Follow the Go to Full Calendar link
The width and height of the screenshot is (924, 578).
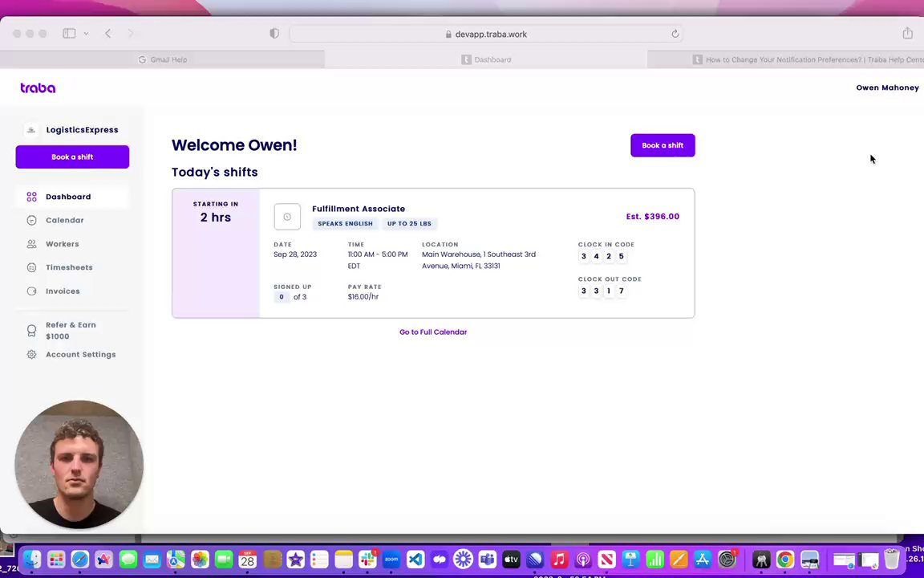[x=433, y=332]
